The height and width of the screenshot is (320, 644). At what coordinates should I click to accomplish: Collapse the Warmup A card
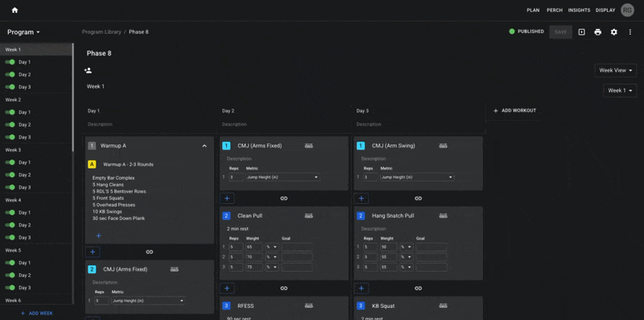pos(204,146)
